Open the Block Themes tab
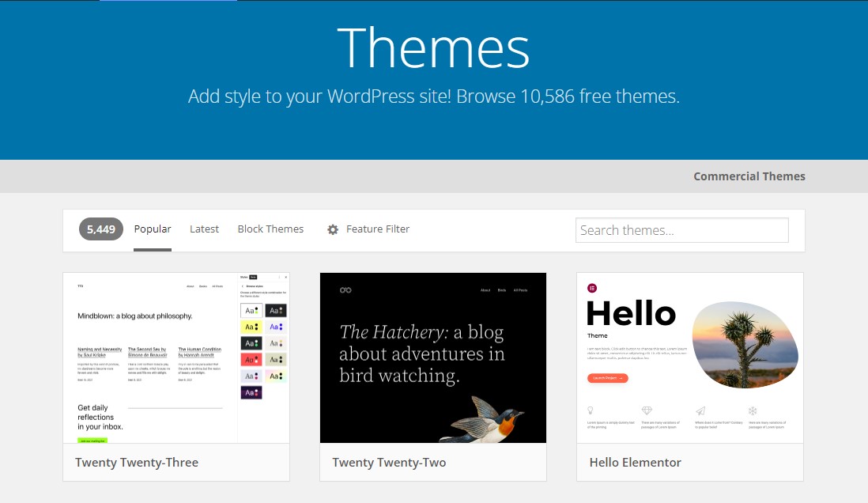Screen dimensions: 868x503 [x=270, y=229]
